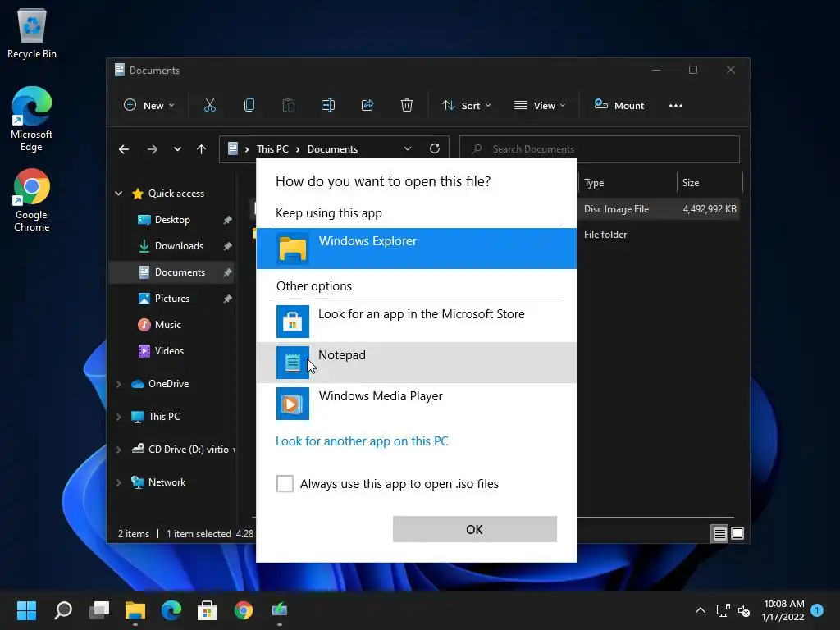
Task: Click File Explorer on the taskbar
Action: click(x=135, y=610)
